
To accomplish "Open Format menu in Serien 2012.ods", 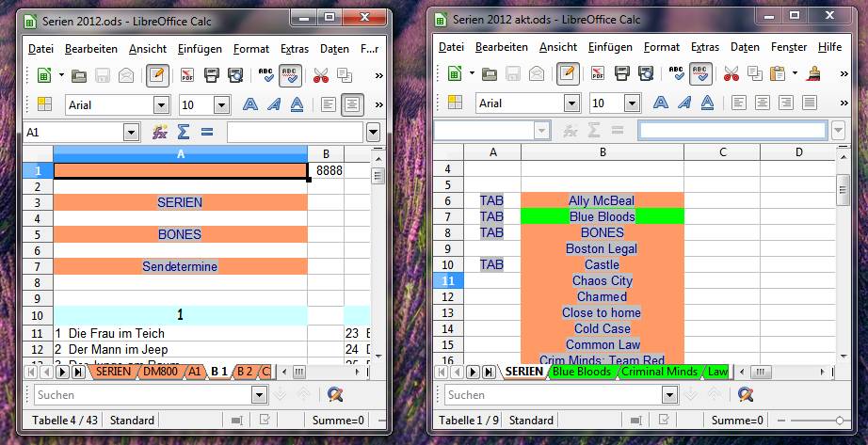I will pyautogui.click(x=250, y=49).
